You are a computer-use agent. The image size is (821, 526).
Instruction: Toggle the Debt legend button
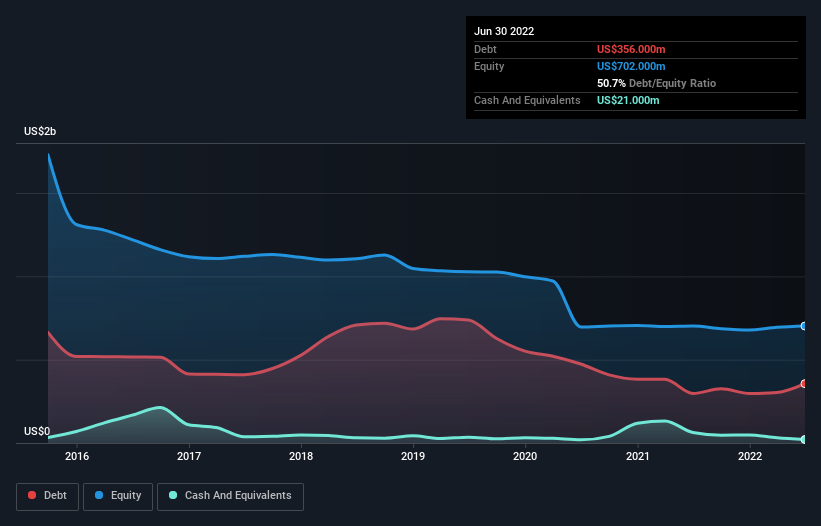tap(48, 496)
